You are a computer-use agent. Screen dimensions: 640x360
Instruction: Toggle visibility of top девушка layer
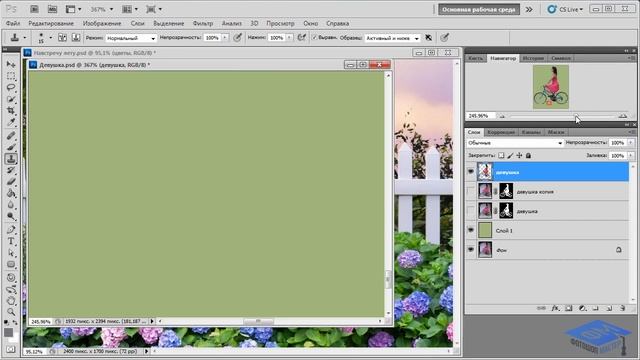[471, 171]
